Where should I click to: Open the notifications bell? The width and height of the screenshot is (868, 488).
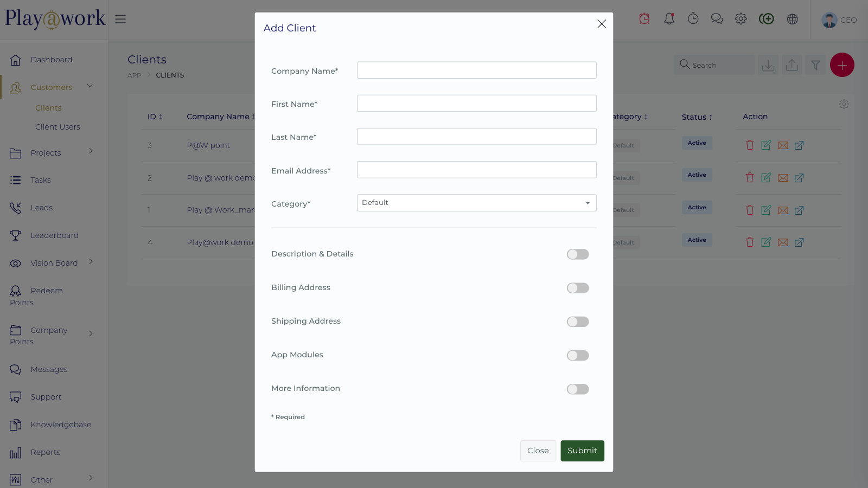pyautogui.click(x=669, y=19)
